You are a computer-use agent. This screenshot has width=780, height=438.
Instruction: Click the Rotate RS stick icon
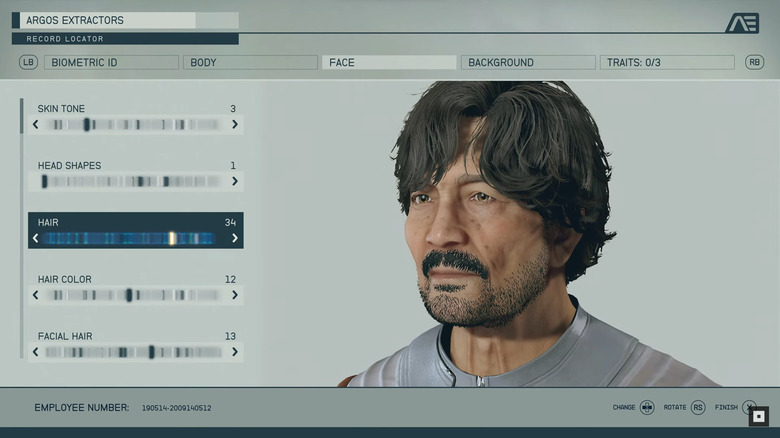pyautogui.click(x=697, y=407)
